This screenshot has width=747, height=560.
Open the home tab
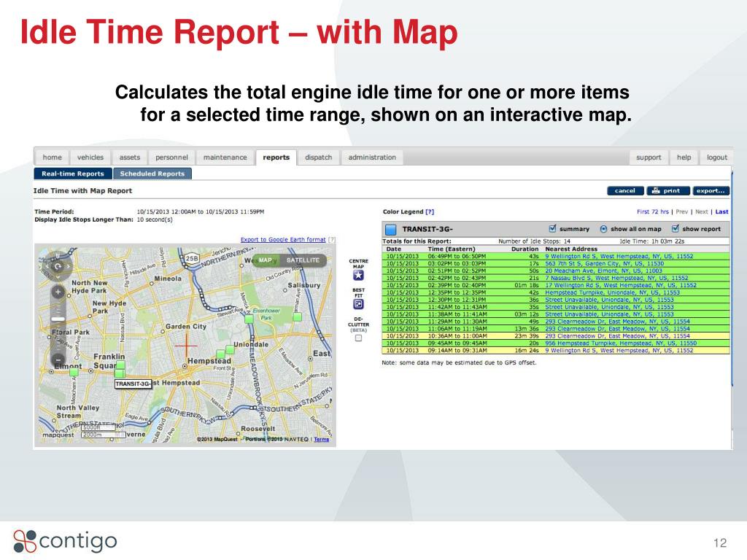[52, 157]
